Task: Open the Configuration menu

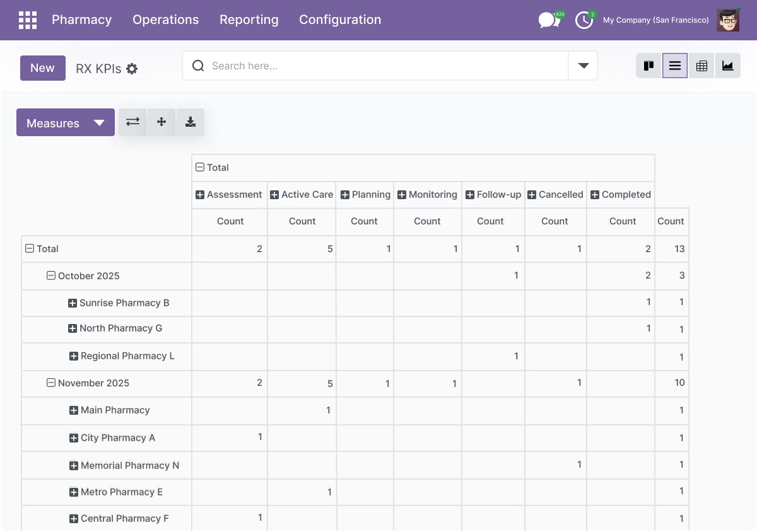Action: click(x=340, y=20)
